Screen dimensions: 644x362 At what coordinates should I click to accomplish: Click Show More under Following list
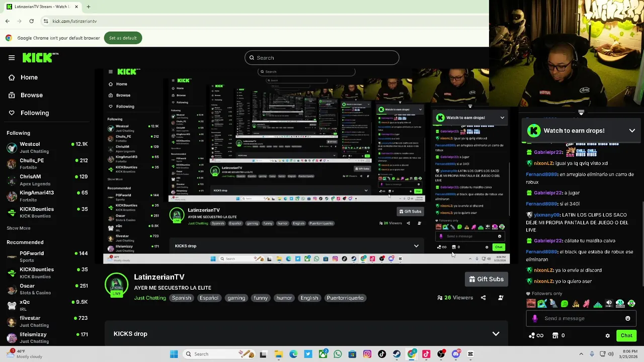(19, 228)
